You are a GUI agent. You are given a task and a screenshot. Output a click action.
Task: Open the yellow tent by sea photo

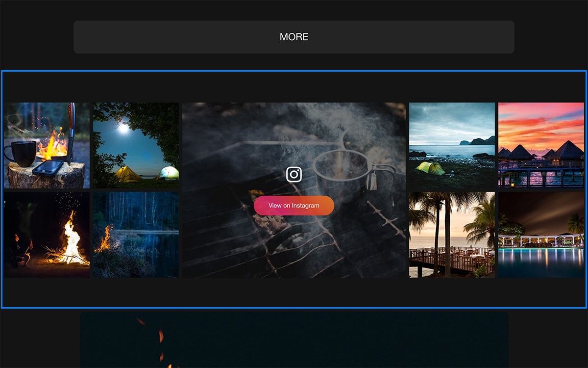click(452, 145)
